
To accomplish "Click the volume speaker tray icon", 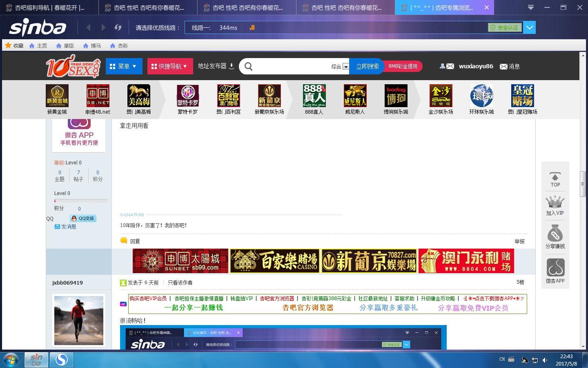I will click(545, 360).
